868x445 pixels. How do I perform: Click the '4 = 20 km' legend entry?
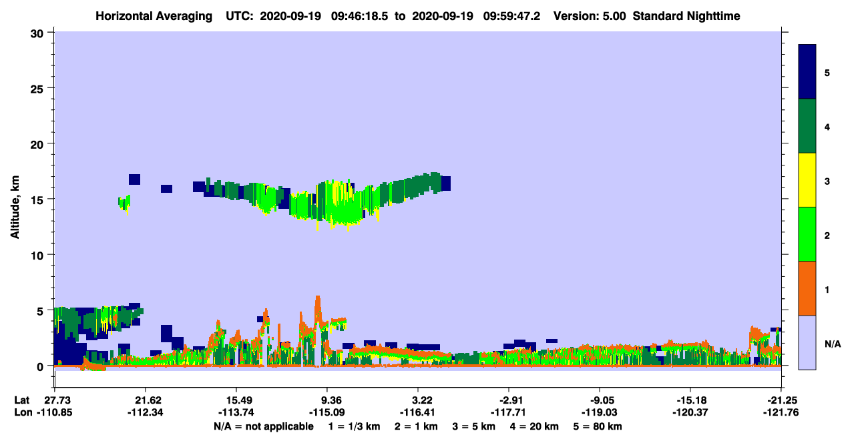coord(535,426)
